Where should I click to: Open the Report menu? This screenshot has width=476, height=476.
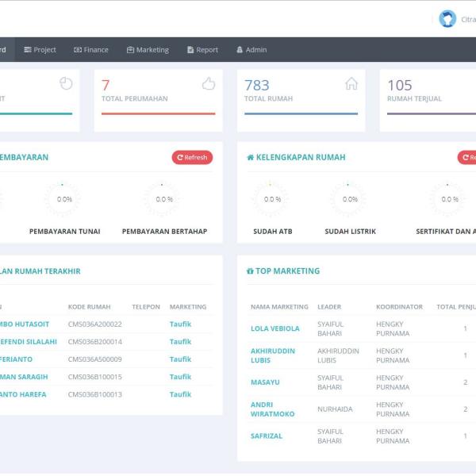[202, 50]
